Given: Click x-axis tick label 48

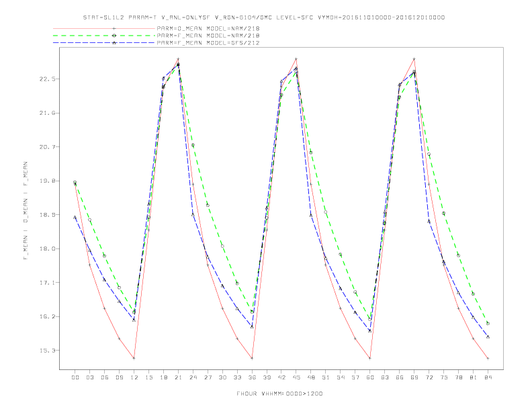Looking at the screenshot, I should pyautogui.click(x=311, y=377).
